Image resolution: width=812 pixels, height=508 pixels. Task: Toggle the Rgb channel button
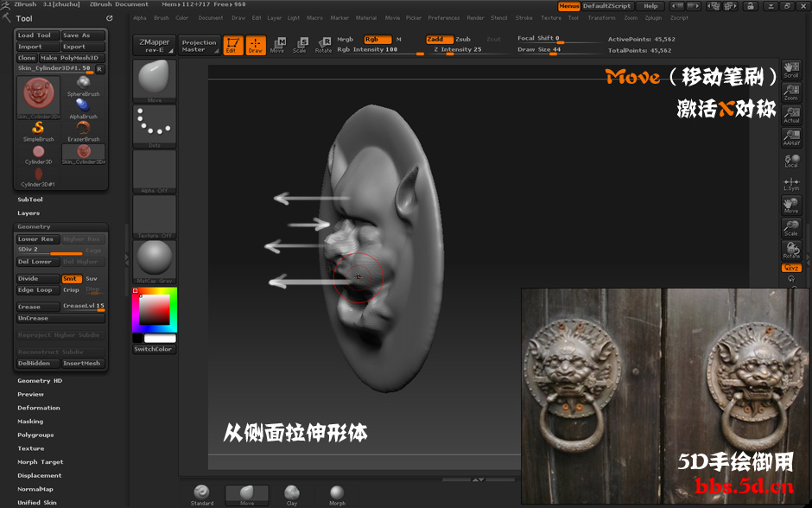[377, 40]
